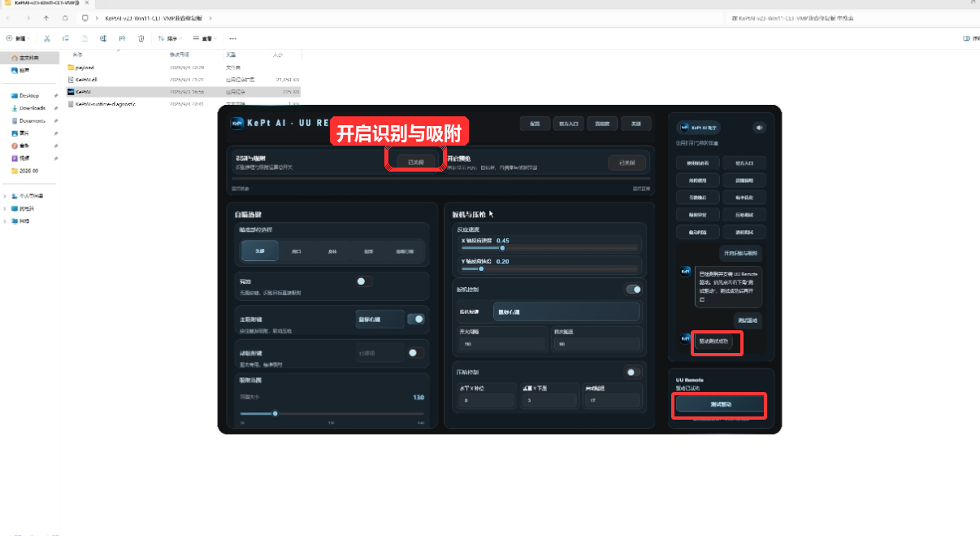The image size is (980, 536).
Task: Click the payload folder icon
Action: pos(71,68)
